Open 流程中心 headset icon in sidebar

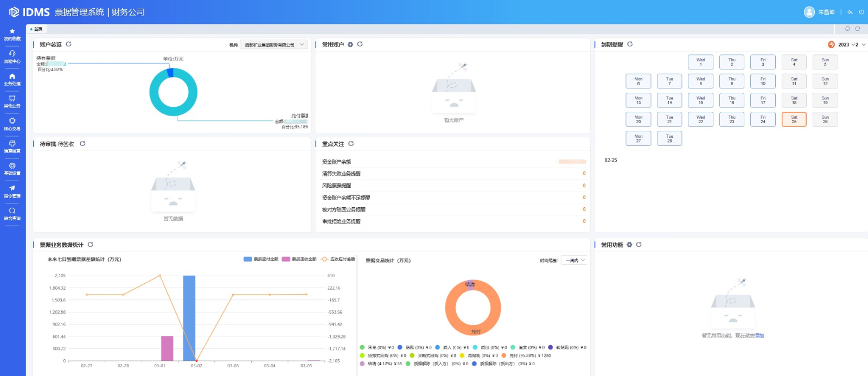(12, 56)
